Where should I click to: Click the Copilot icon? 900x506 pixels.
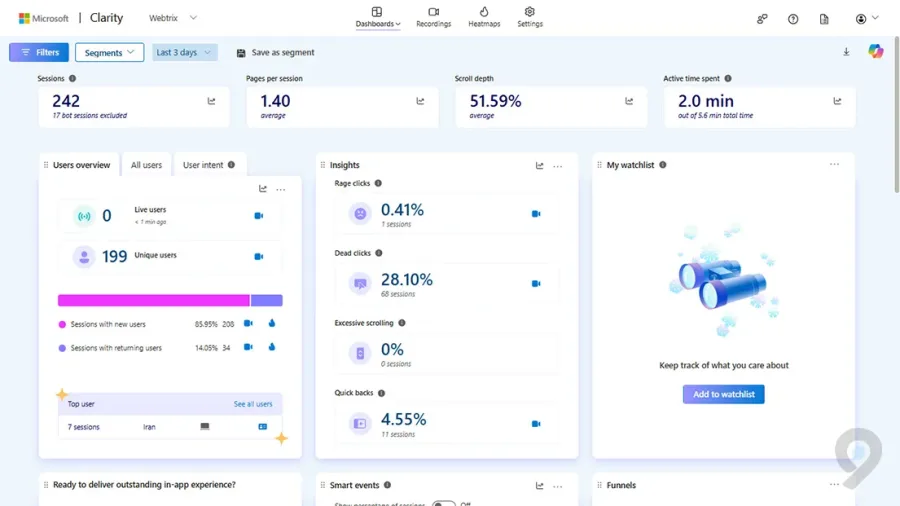(876, 52)
